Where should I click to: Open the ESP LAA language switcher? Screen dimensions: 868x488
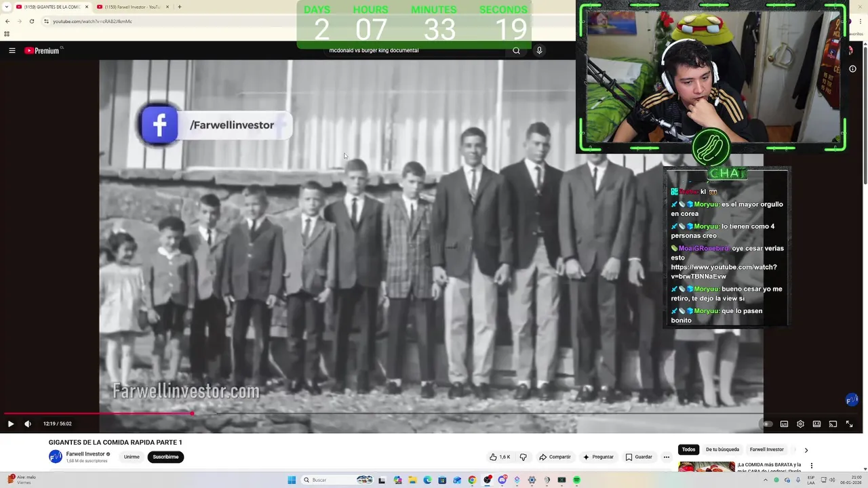pos(811,480)
